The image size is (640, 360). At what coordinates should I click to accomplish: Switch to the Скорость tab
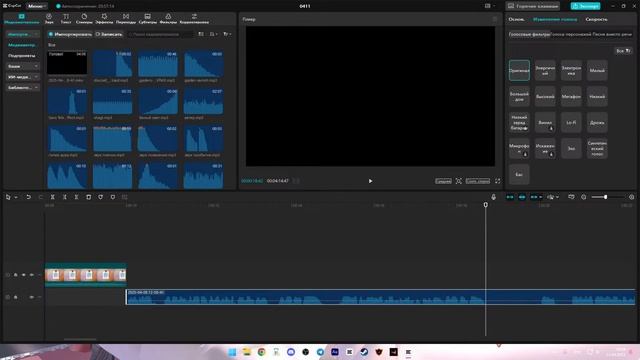[x=596, y=19]
